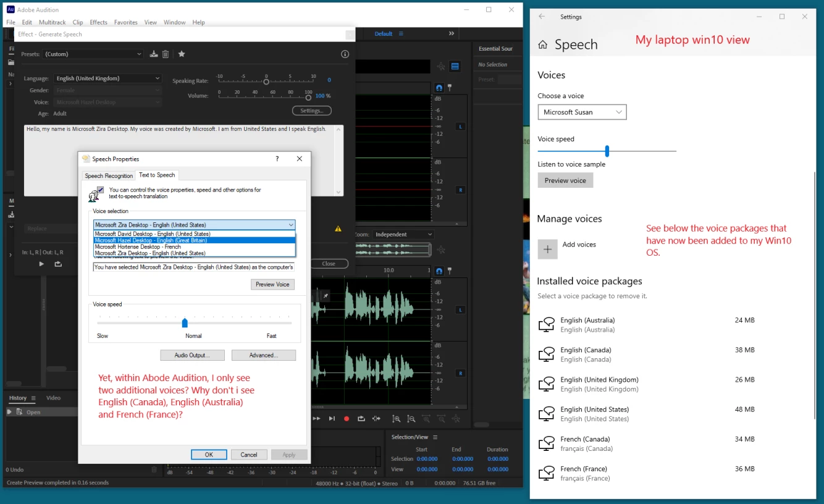Delete preset trash icon in Generate Speech
Screen dimensions: 824x504
click(x=166, y=54)
